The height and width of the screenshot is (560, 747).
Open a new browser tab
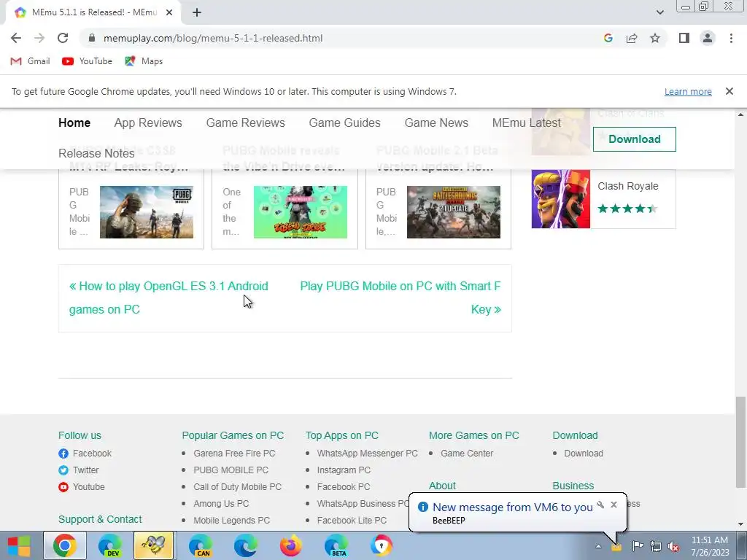tap(197, 12)
